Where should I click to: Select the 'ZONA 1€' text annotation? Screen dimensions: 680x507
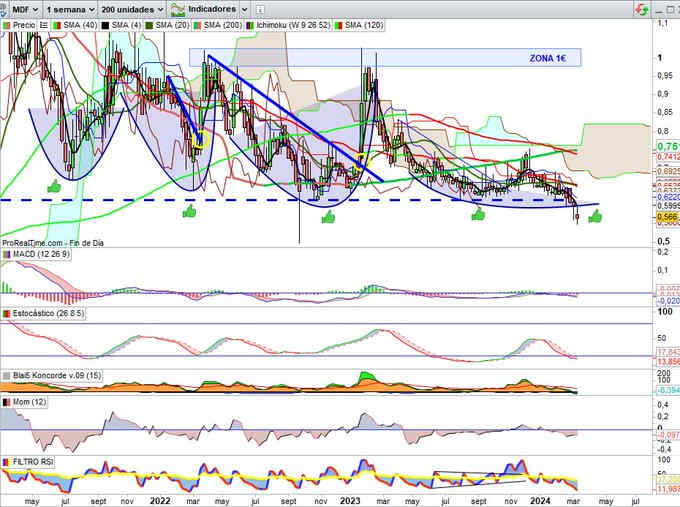pyautogui.click(x=548, y=58)
